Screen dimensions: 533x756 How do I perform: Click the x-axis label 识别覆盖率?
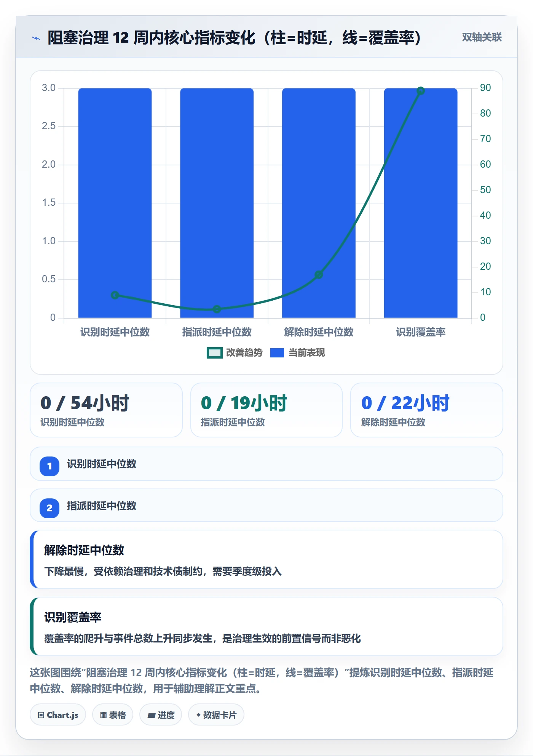(421, 332)
